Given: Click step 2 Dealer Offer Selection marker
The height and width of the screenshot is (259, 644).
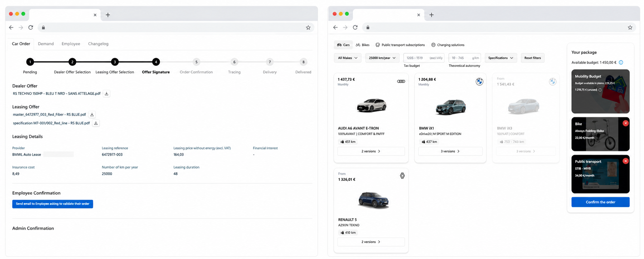Looking at the screenshot, I should click(x=72, y=62).
